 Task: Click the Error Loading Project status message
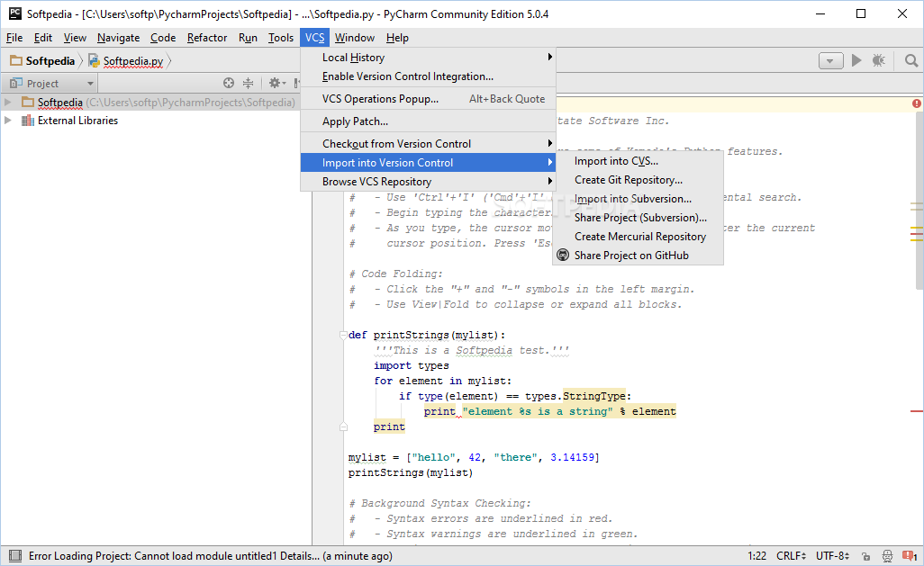pyautogui.click(x=211, y=556)
